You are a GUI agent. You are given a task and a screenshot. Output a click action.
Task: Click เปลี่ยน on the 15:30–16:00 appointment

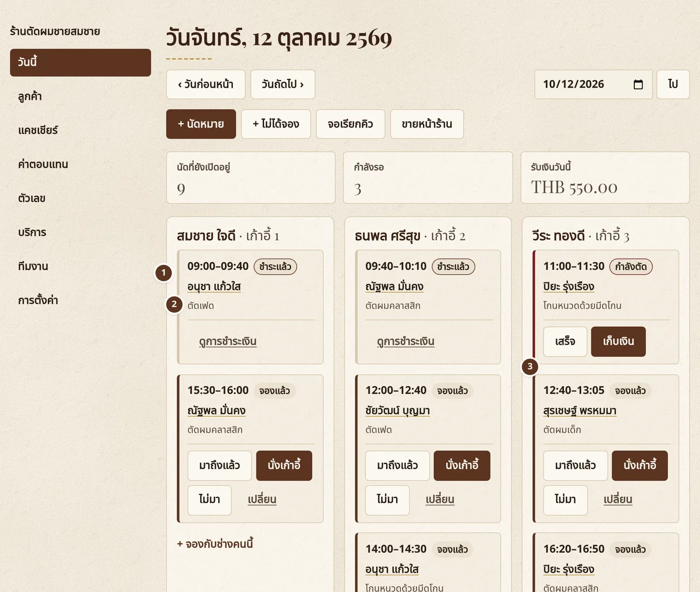click(x=262, y=500)
